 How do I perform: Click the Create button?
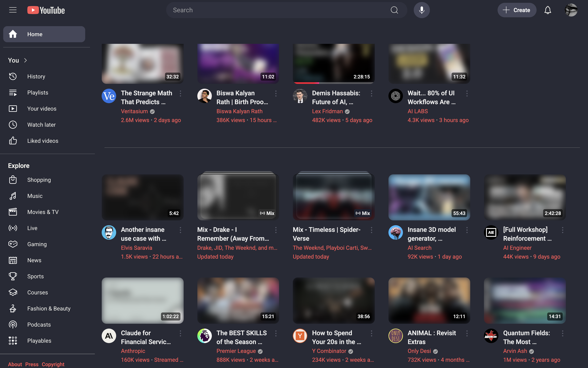coord(517,10)
